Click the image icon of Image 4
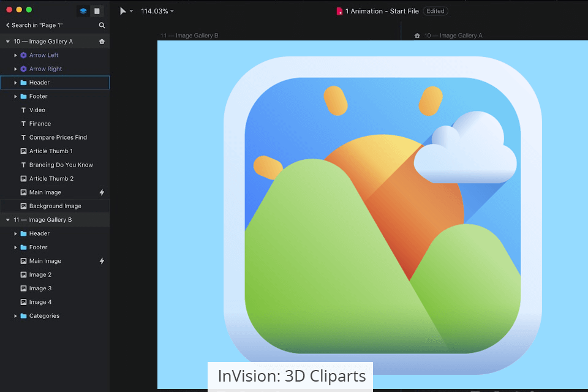The width and height of the screenshot is (588, 392). pyautogui.click(x=23, y=302)
